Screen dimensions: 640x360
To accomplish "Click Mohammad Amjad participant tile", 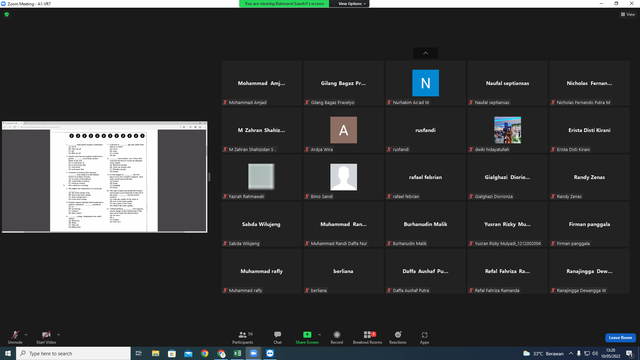I will [x=261, y=83].
